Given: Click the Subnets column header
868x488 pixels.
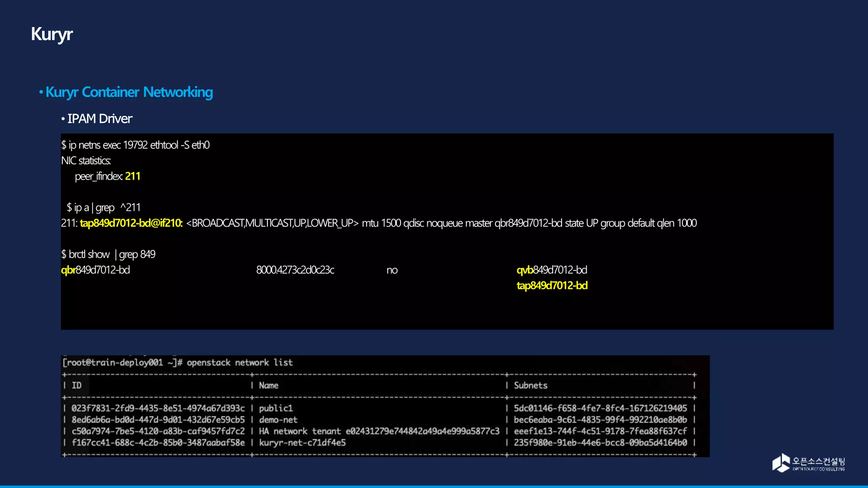Looking at the screenshot, I should [x=530, y=385].
